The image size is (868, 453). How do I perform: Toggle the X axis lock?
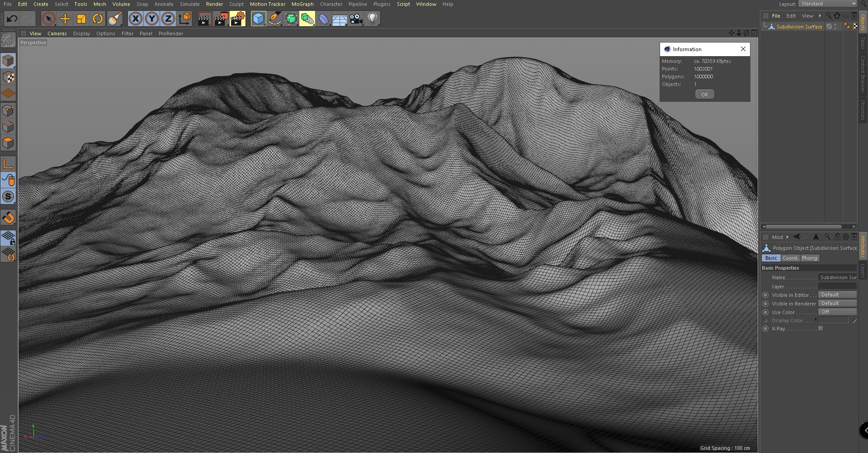(136, 19)
